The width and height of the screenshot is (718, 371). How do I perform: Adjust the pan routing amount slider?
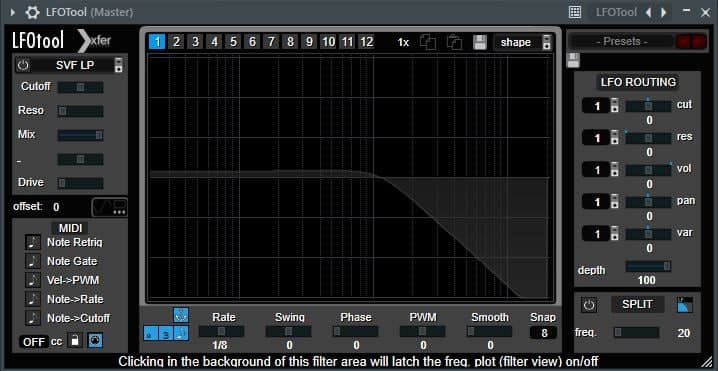pos(648,202)
